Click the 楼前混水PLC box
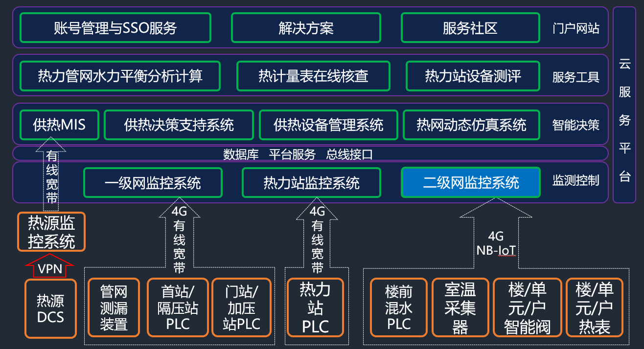 point(398,306)
